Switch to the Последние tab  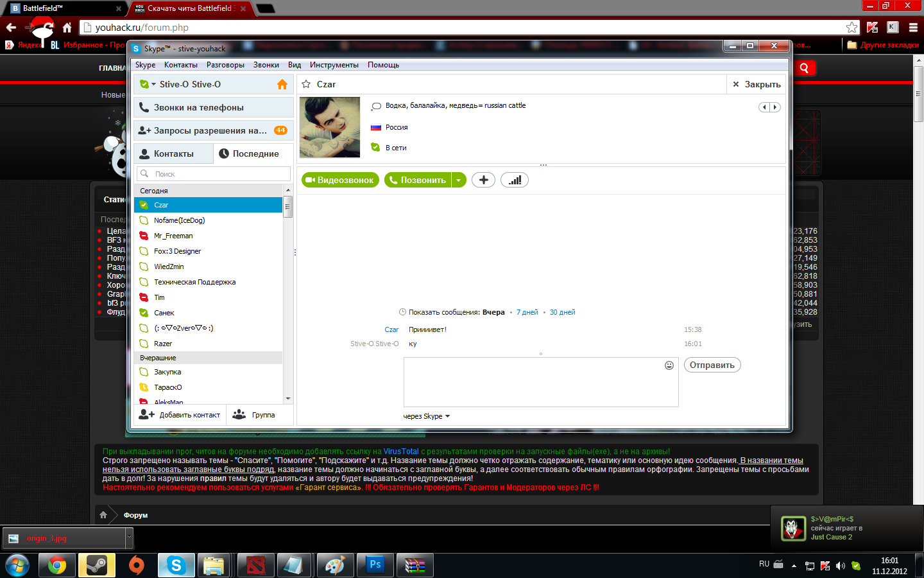[253, 153]
